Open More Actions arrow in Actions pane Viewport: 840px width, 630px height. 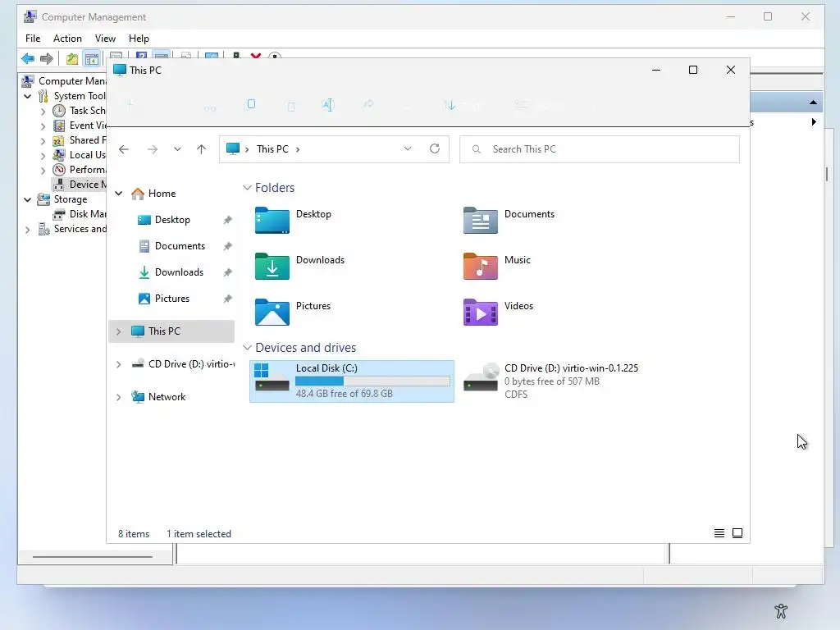click(814, 122)
